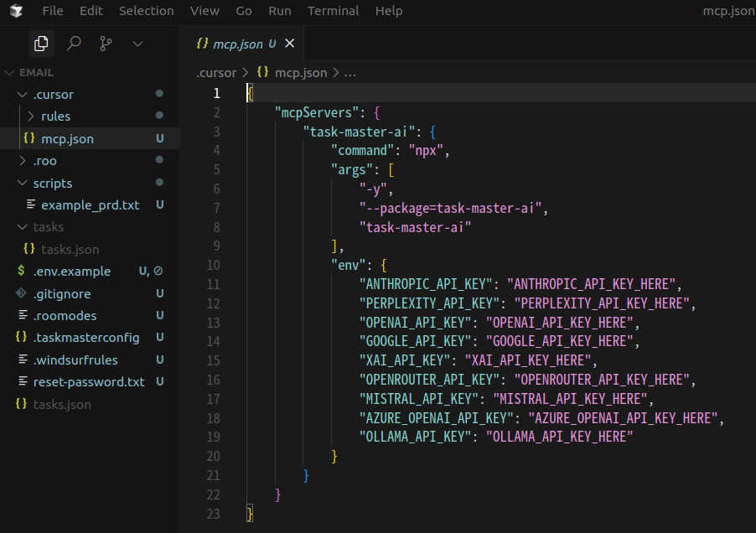Show additional views chevron in the activity bar
This screenshot has height=533, width=756.
[x=138, y=44]
